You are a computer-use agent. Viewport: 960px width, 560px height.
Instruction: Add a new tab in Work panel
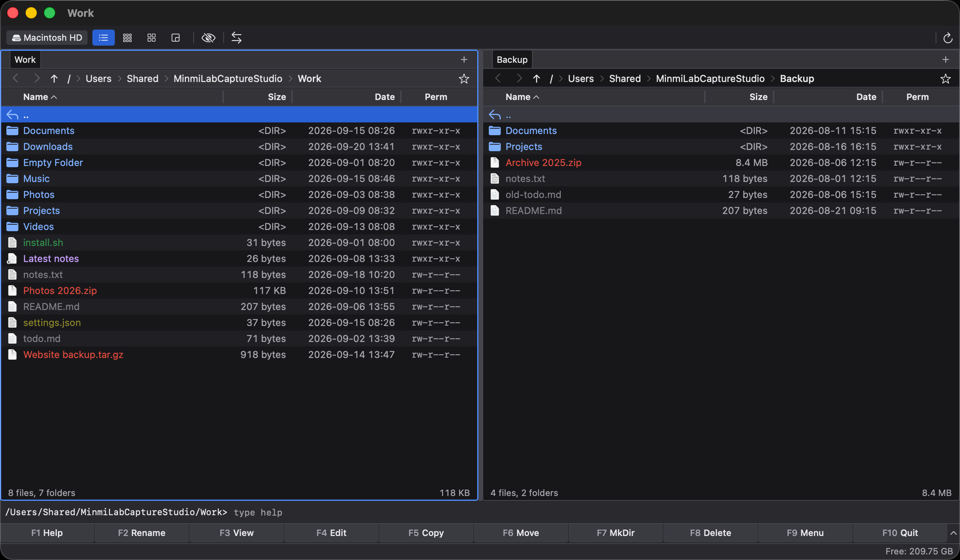464,60
